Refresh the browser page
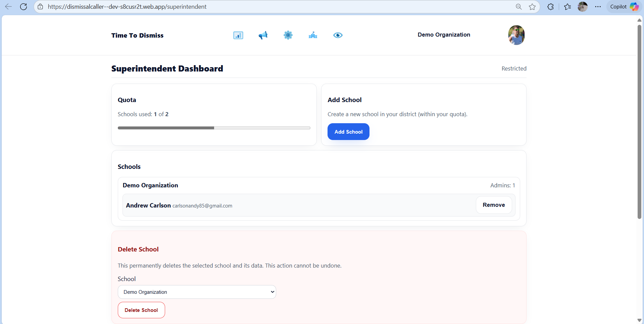 [23, 7]
